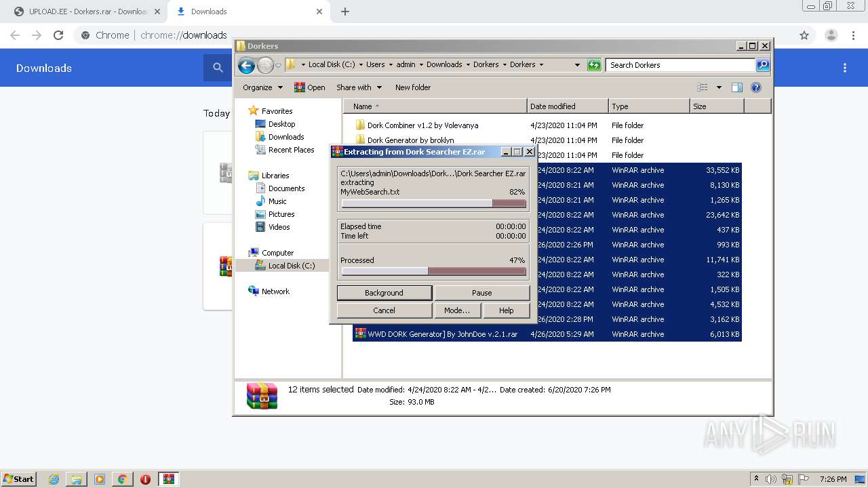Cancel the WinRAR extraction

384,310
